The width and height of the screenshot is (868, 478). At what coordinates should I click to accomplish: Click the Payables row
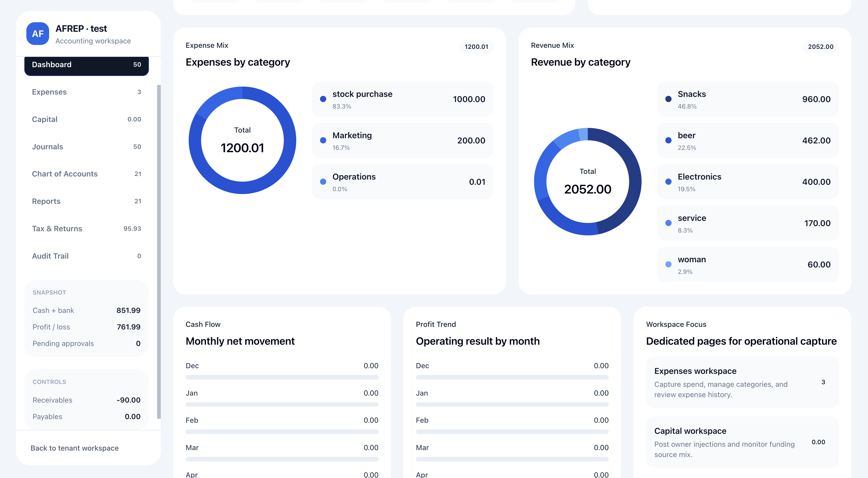87,417
